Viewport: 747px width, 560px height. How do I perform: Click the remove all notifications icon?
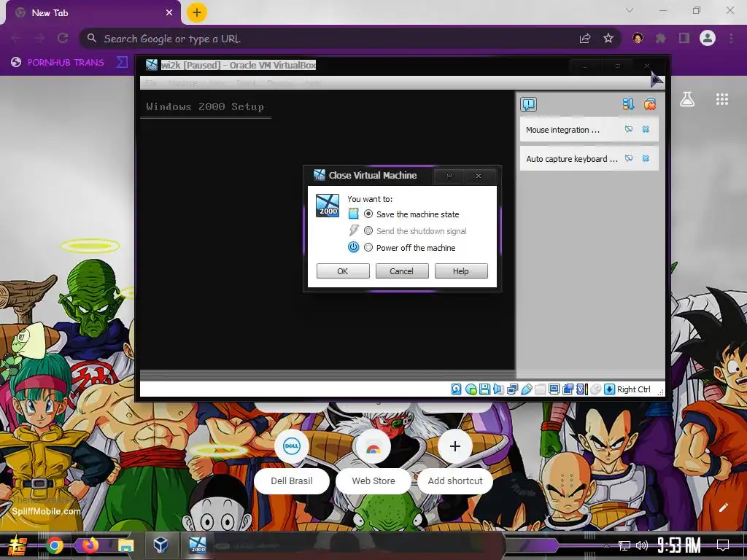[x=650, y=104]
